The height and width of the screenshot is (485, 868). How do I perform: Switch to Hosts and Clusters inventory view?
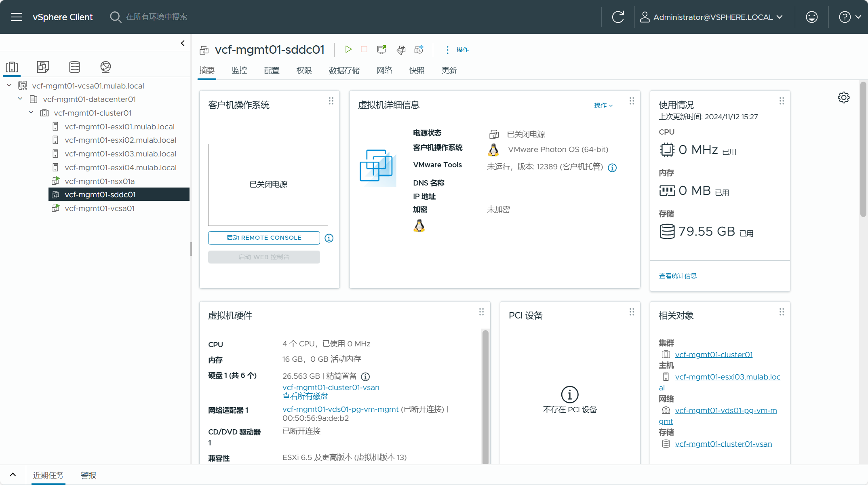[12, 67]
